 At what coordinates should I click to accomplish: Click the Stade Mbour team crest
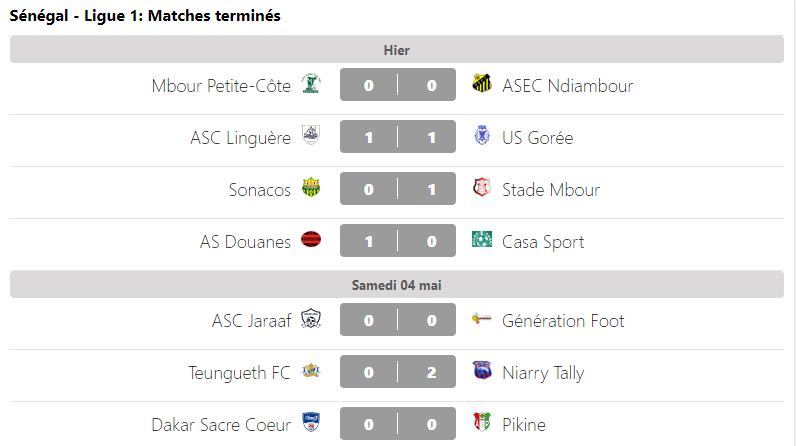pyautogui.click(x=482, y=189)
